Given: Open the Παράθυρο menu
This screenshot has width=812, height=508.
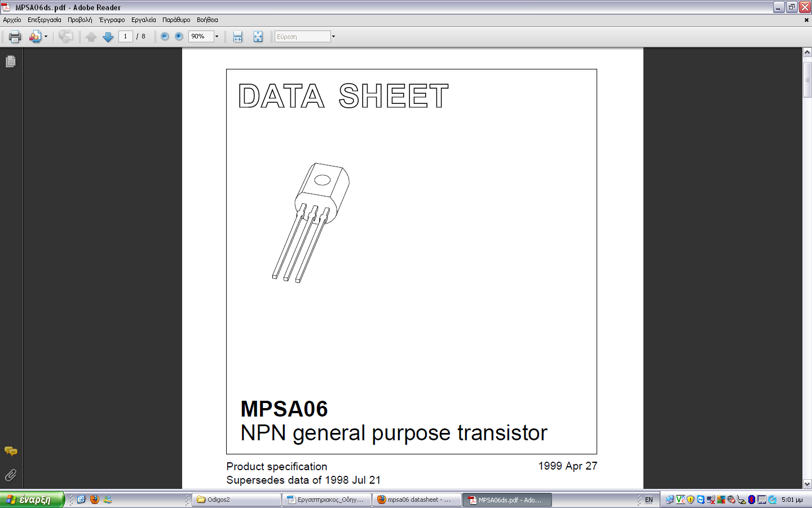Looking at the screenshot, I should 176,20.
